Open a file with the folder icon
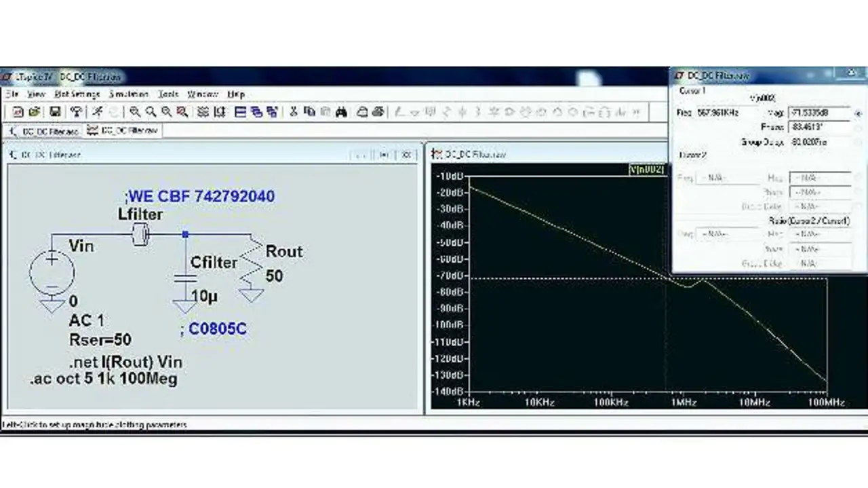 pos(34,112)
